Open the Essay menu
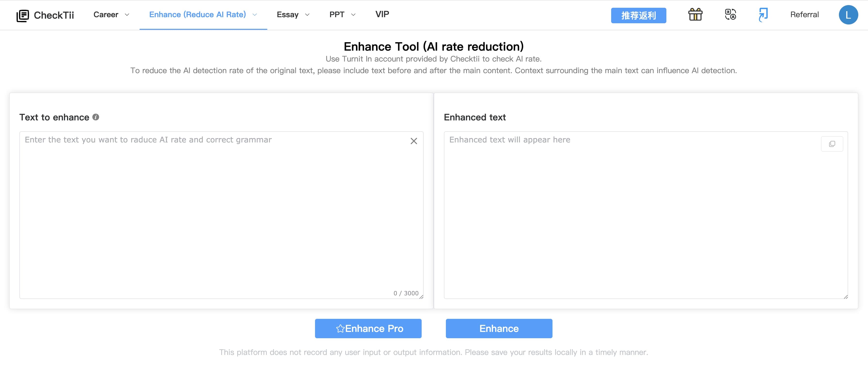This screenshot has width=868, height=392. coord(287,15)
